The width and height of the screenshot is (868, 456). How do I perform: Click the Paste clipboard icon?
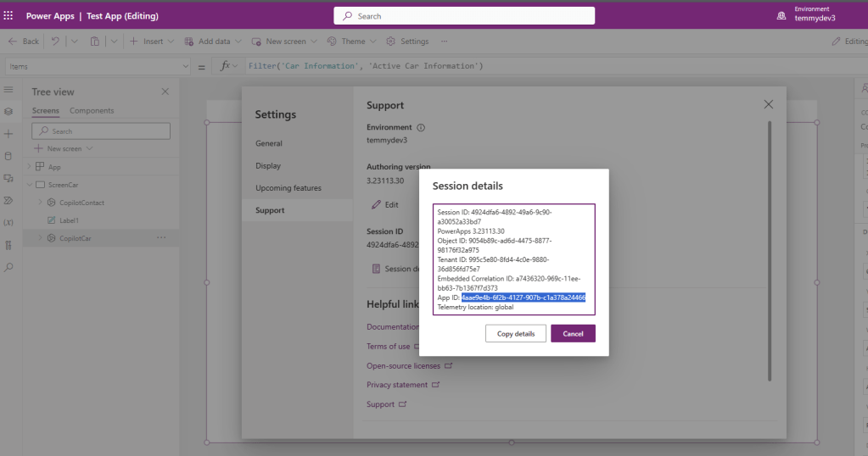[95, 42]
